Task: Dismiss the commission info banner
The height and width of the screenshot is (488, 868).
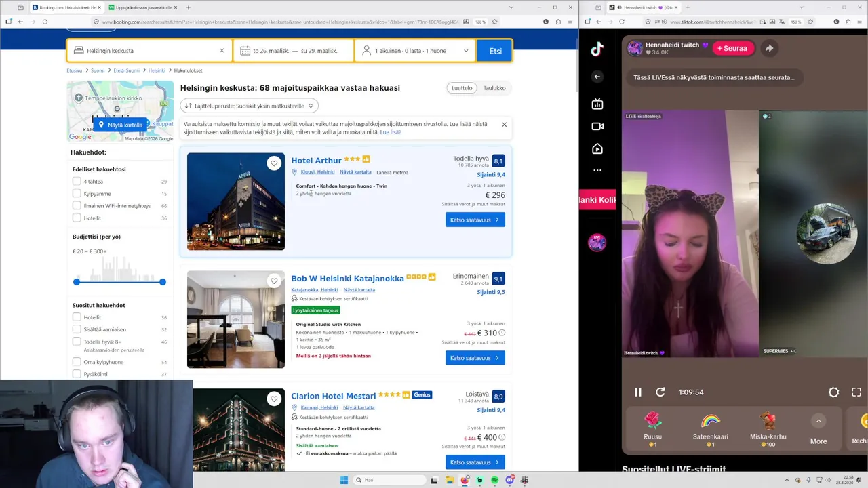Action: pyautogui.click(x=504, y=125)
